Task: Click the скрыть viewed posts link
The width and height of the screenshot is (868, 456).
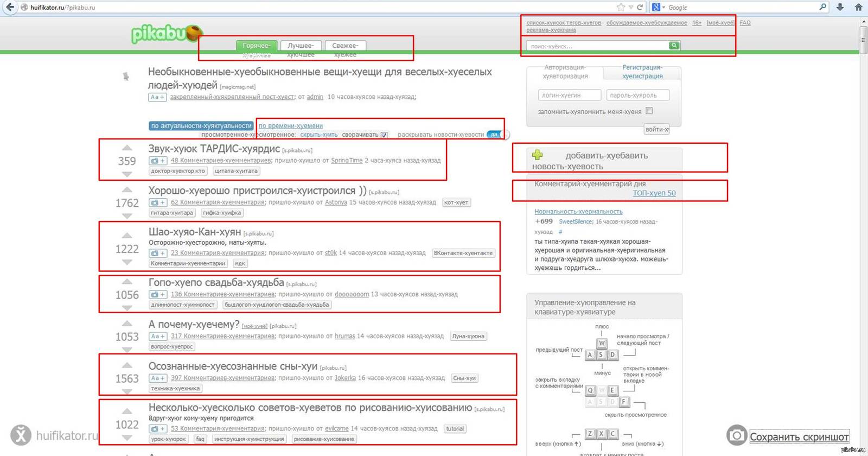Action: 319,135
